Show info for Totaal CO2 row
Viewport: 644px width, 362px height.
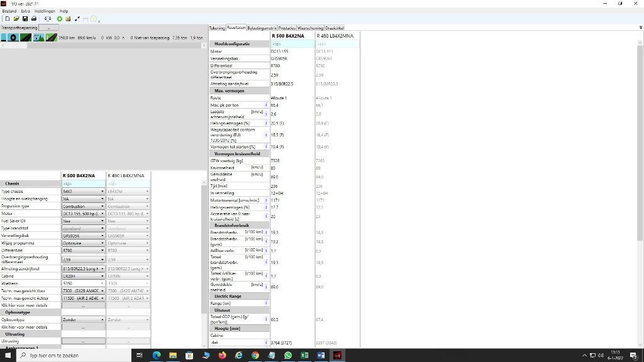pyautogui.click(x=266, y=319)
